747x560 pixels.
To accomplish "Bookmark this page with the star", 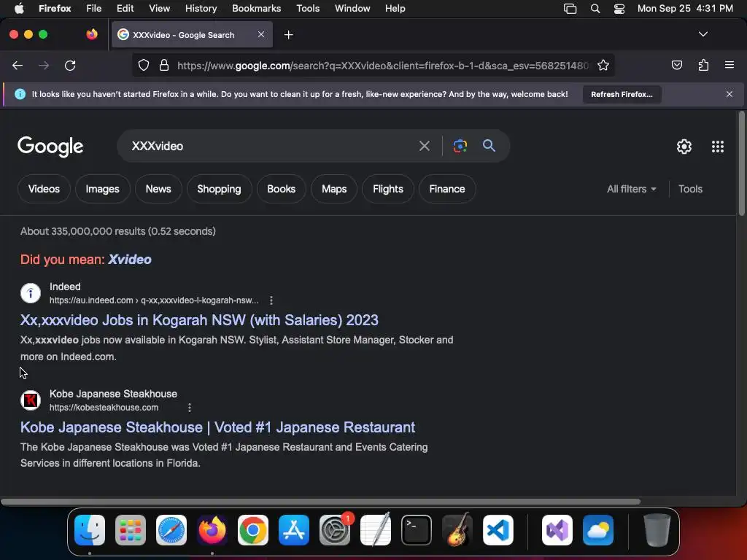I will [x=603, y=65].
